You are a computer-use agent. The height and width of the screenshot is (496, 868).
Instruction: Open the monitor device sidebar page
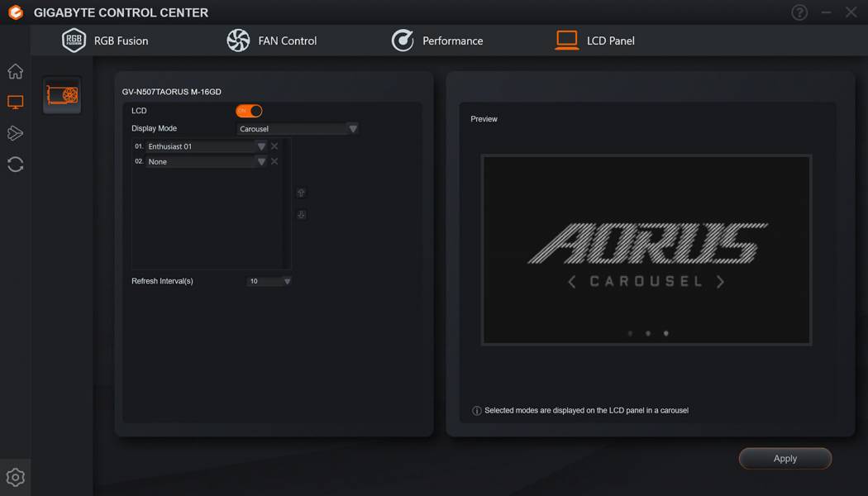pyautogui.click(x=16, y=102)
